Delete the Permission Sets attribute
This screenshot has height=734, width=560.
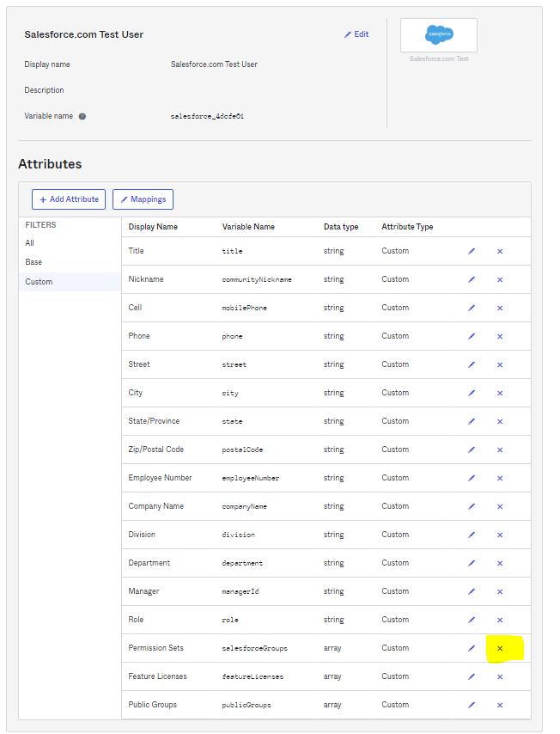tap(500, 648)
